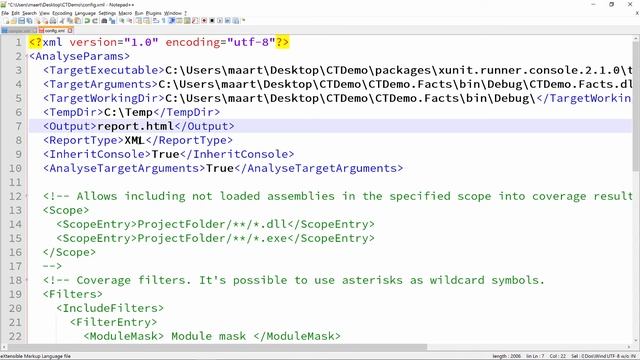Click 'length : 2006' in the status bar
640x360 pixels.
click(x=507, y=356)
